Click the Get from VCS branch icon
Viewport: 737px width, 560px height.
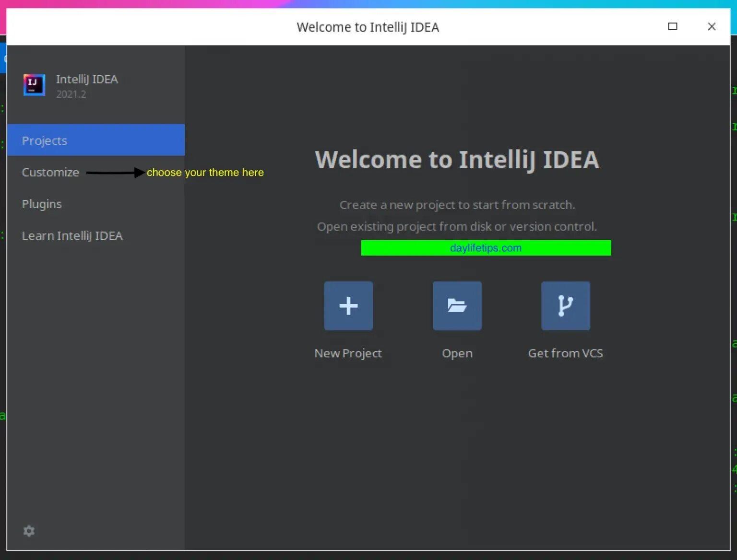click(x=566, y=306)
